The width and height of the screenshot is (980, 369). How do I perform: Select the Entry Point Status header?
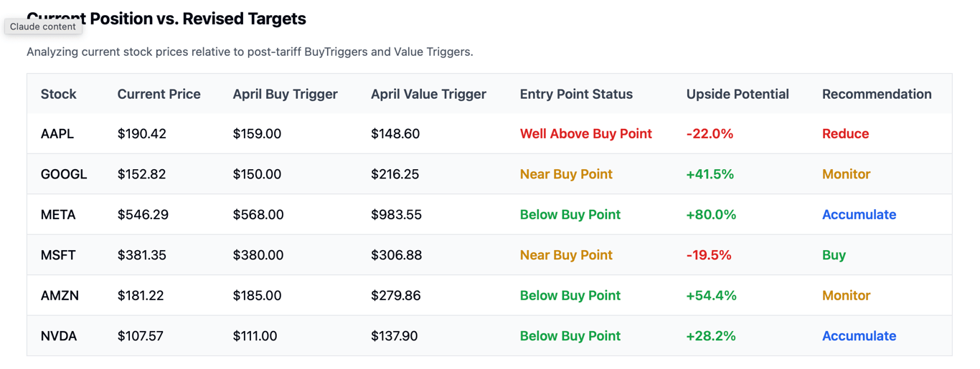(x=576, y=94)
